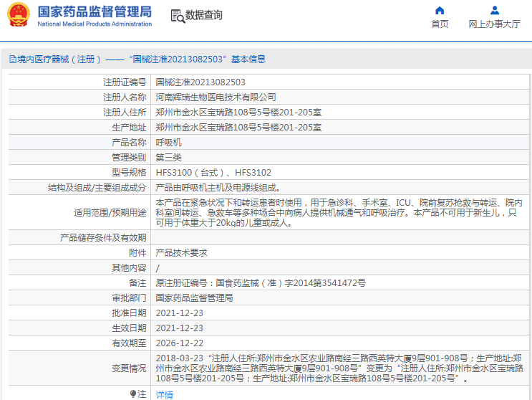Click the expiry date 2026-12-22

point(179,343)
